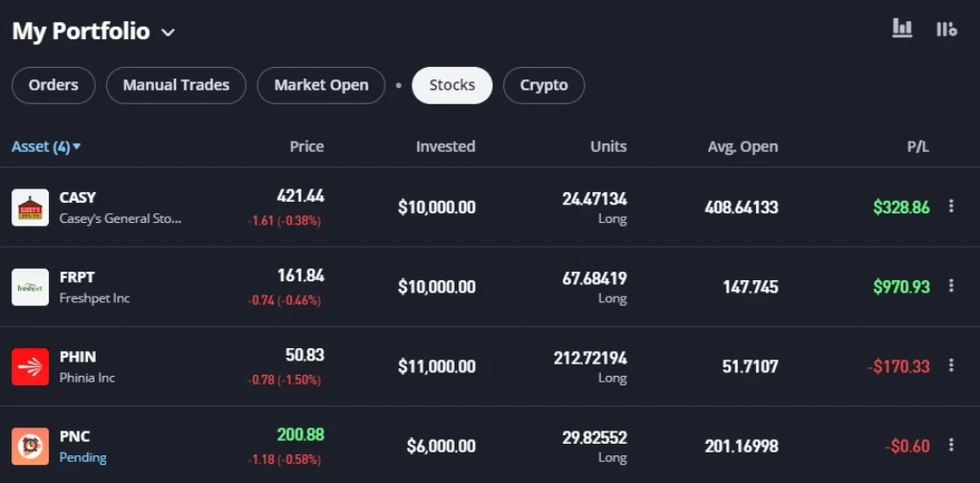The height and width of the screenshot is (483, 980).
Task: Select the Stocks filter tab
Action: (x=452, y=85)
